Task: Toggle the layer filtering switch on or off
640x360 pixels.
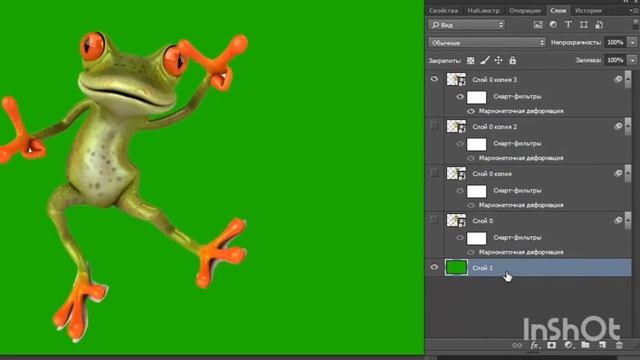Action: [x=636, y=23]
